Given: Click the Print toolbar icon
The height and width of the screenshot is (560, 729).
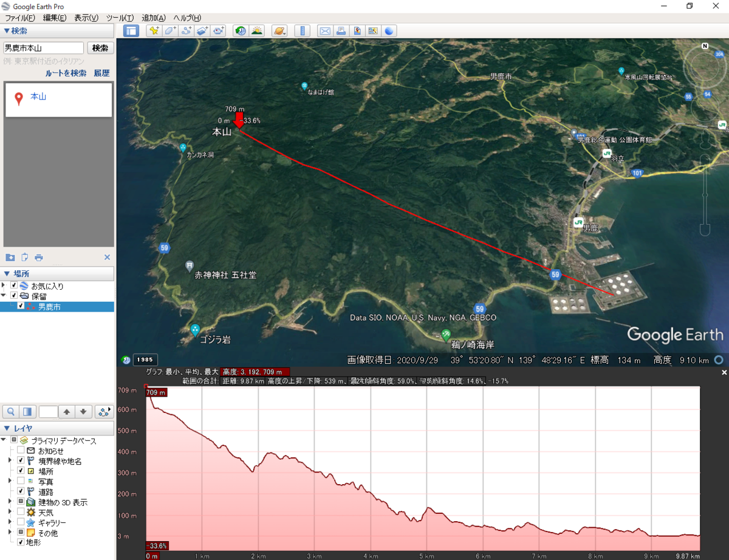Looking at the screenshot, I should pyautogui.click(x=341, y=30).
